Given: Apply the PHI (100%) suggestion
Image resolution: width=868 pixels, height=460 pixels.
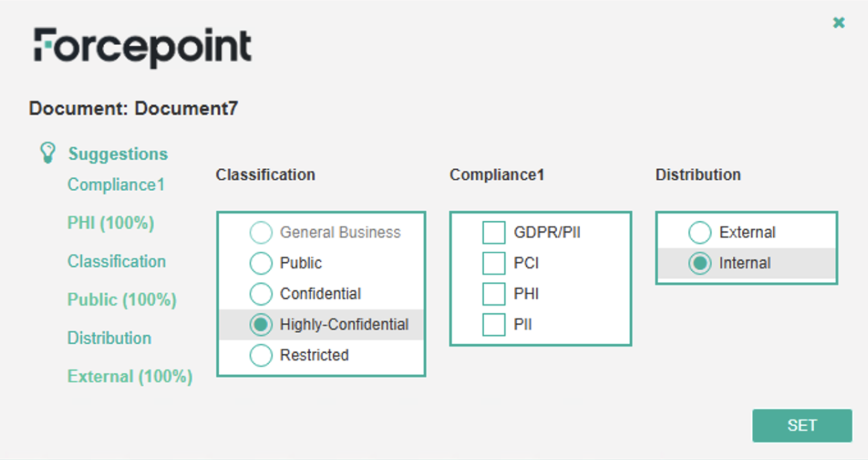Looking at the screenshot, I should (x=111, y=223).
